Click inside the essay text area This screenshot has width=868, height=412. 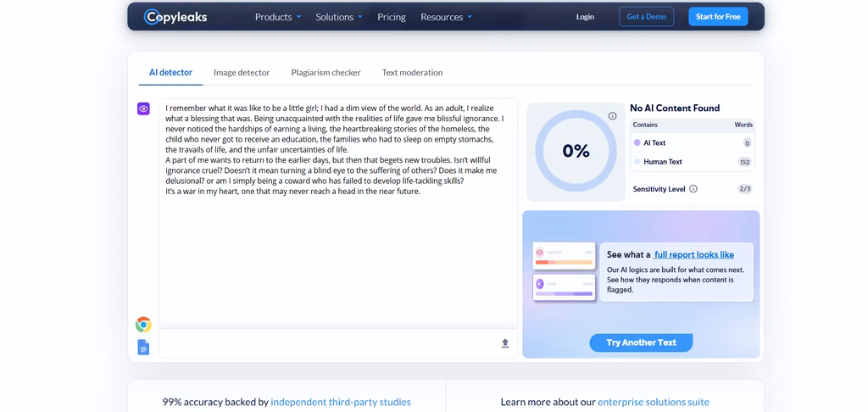point(338,213)
